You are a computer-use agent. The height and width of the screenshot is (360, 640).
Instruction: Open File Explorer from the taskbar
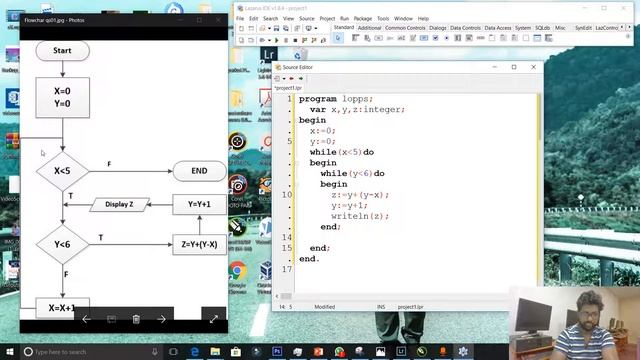coord(215,352)
